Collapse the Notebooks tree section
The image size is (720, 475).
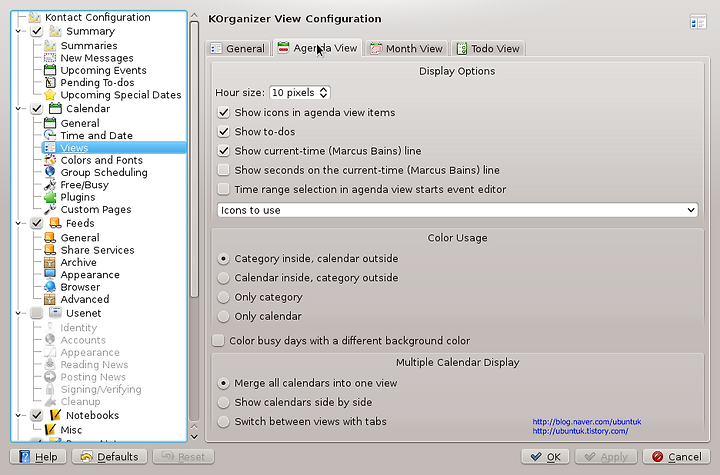(x=18, y=415)
